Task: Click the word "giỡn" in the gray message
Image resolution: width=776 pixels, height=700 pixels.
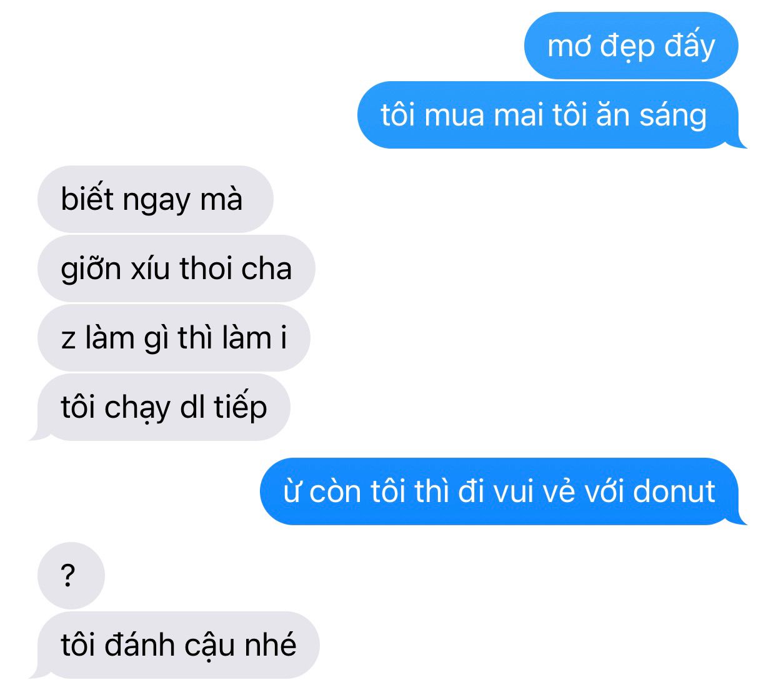Action: click(91, 270)
